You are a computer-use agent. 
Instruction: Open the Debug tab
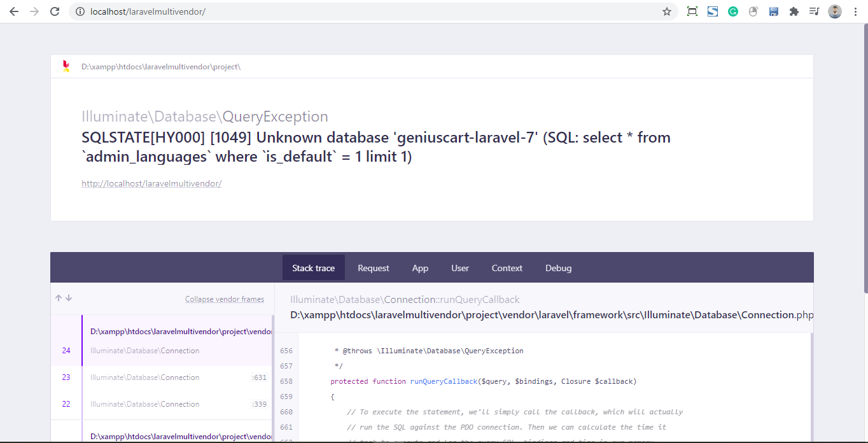559,268
